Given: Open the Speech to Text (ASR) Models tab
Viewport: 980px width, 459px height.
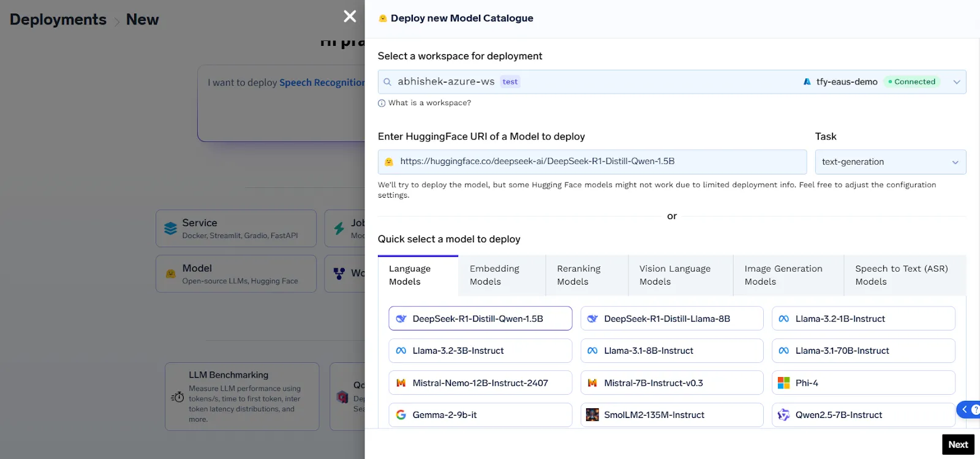Looking at the screenshot, I should 901,275.
